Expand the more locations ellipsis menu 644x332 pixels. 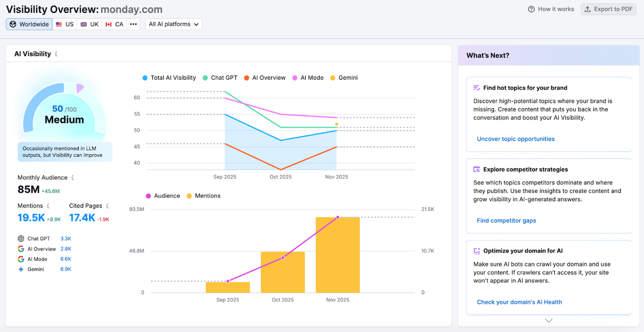[x=133, y=24]
